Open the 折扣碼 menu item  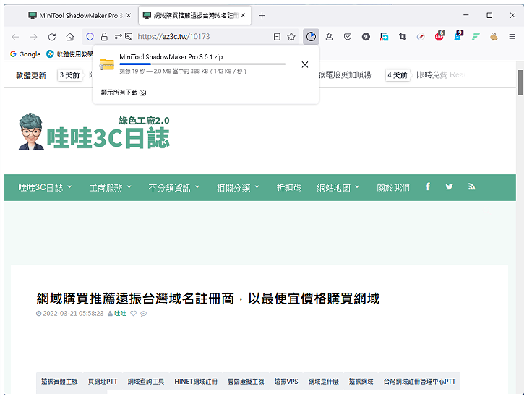pyautogui.click(x=288, y=188)
